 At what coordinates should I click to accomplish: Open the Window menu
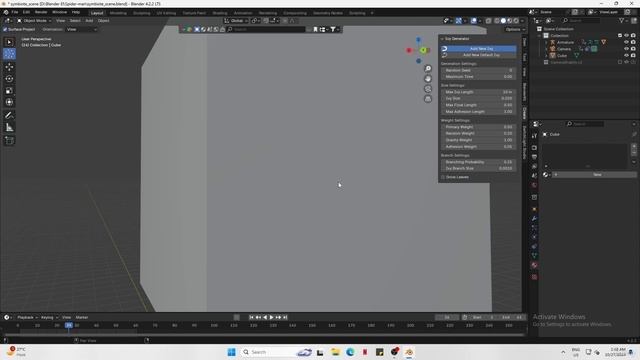pos(60,12)
